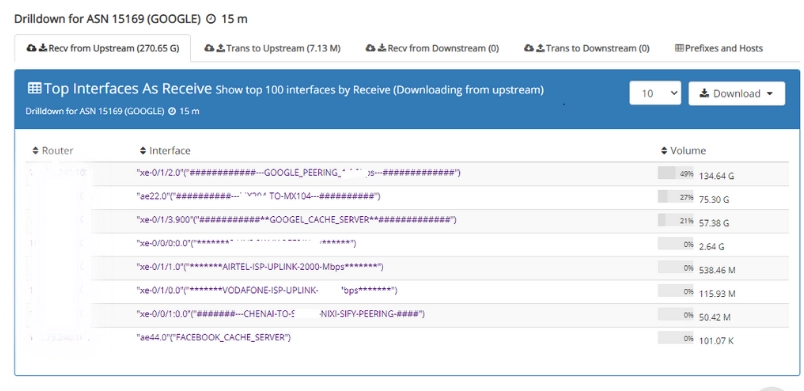Click the clock icon next to 15 m in page title

(x=211, y=19)
